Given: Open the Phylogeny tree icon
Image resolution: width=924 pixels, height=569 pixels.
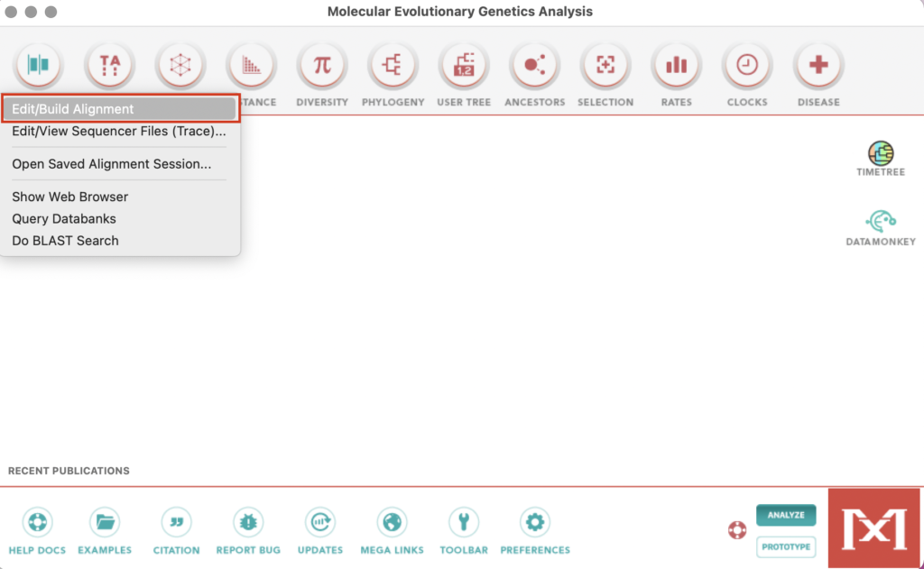Looking at the screenshot, I should [393, 65].
